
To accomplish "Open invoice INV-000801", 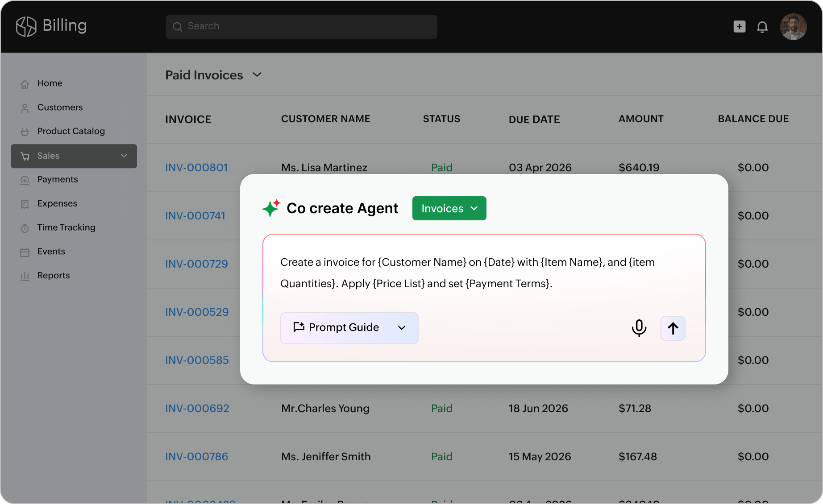I will (196, 168).
